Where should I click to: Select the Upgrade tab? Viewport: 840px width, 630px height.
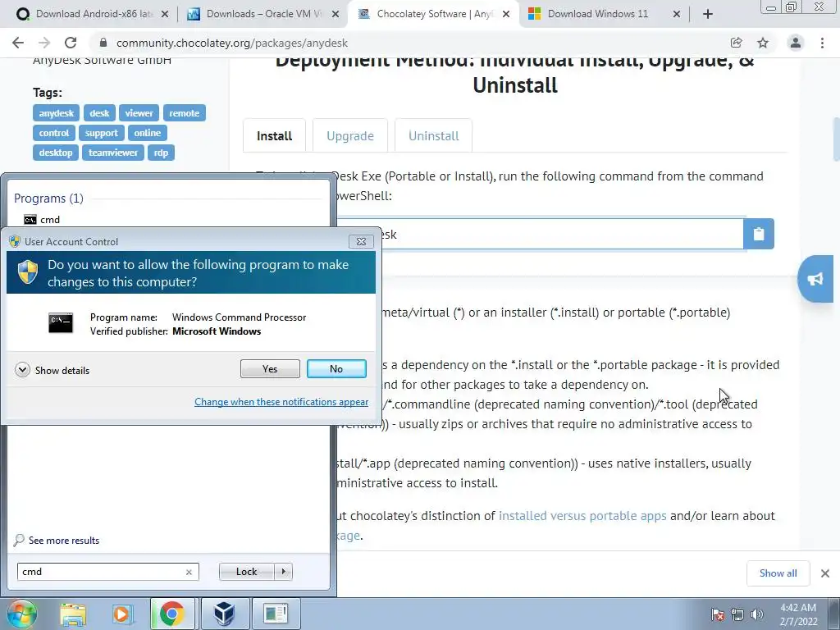(350, 136)
